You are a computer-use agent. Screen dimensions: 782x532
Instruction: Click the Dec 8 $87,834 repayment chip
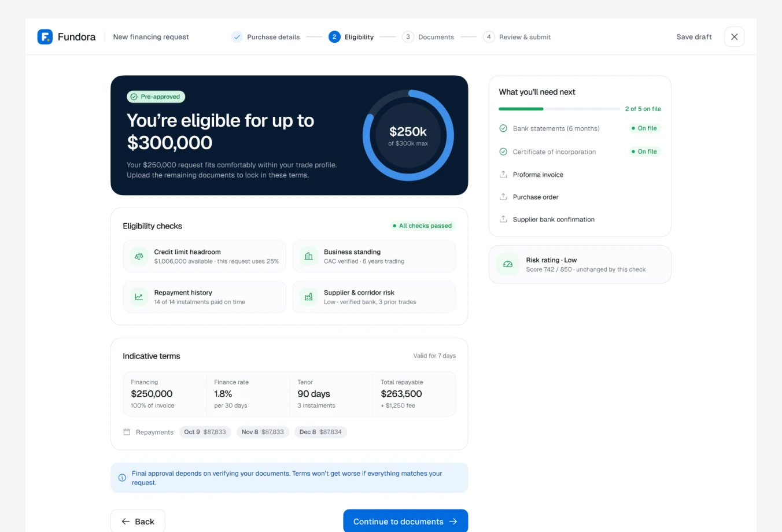(320, 432)
